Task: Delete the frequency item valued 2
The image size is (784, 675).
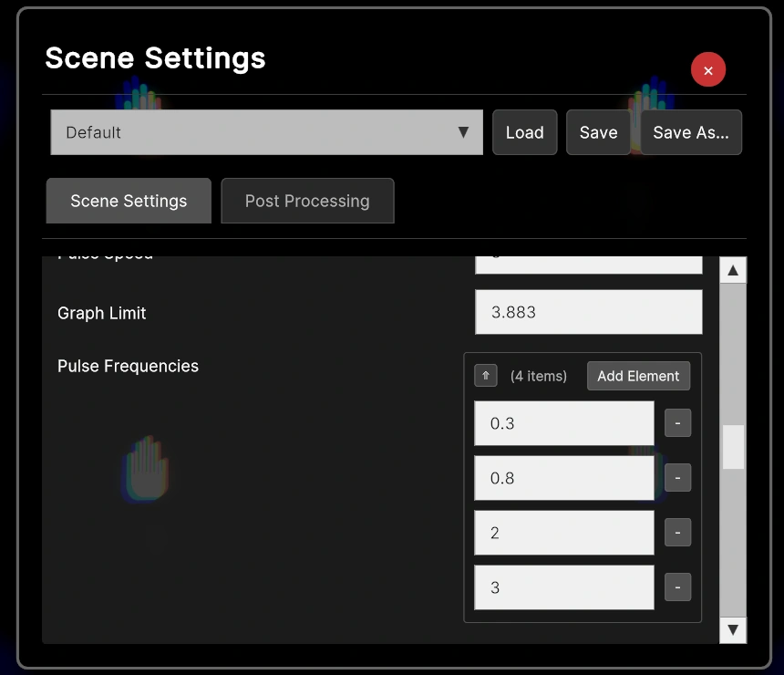Action: tap(677, 533)
